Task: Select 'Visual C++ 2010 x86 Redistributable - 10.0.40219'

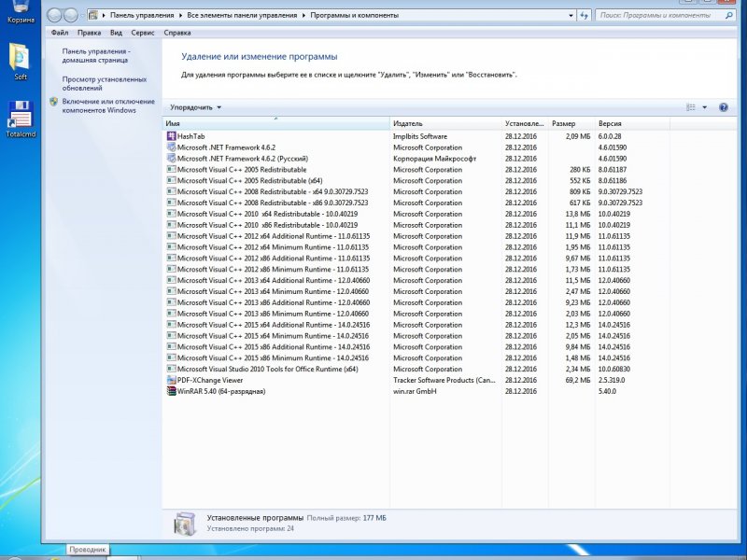Action: (x=267, y=225)
